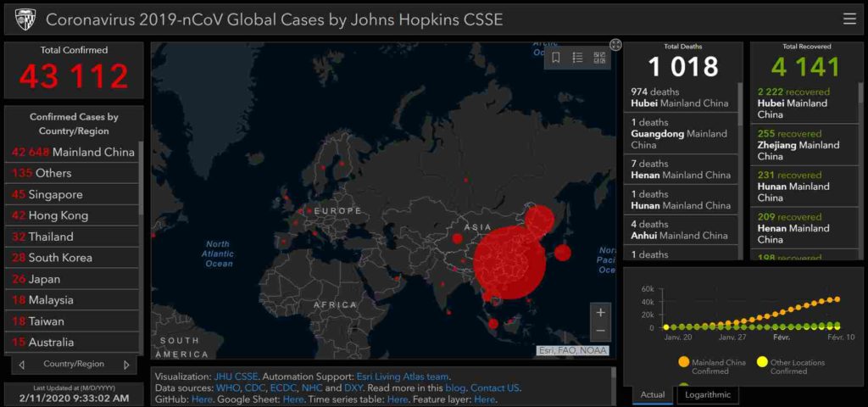Click the Esri, FAO, NOAA attribution
The image size is (868, 407).
tap(572, 350)
